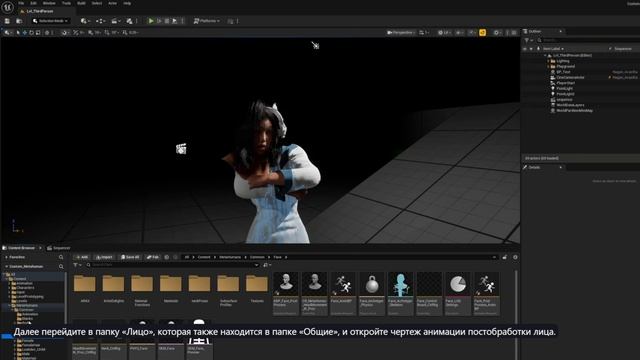
Task: Expand the Lighting folder in Outliner
Action: pos(548,61)
